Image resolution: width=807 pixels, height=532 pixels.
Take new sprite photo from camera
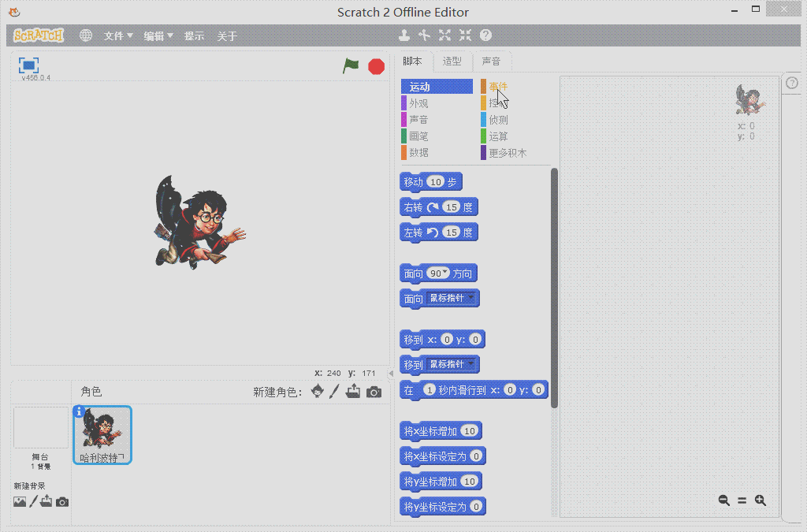[374, 392]
